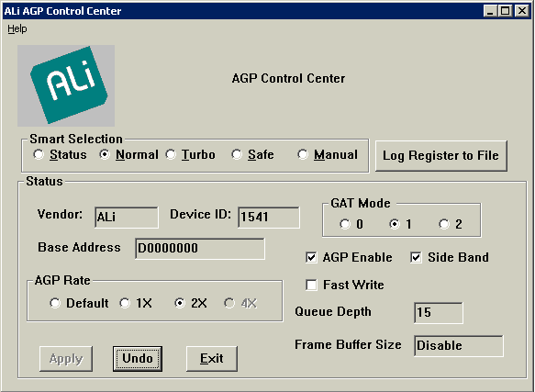Click the Queue Depth field showing 15
Image resolution: width=535 pixels, height=392 pixels.
(x=439, y=312)
